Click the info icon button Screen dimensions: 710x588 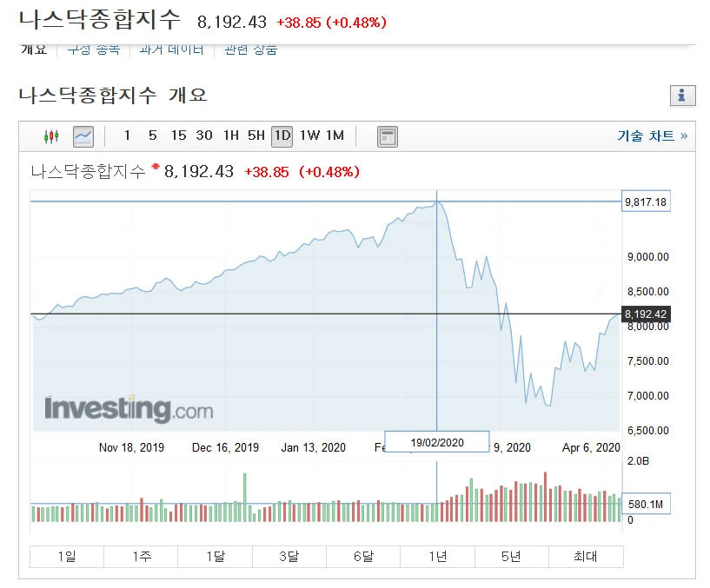(682, 96)
